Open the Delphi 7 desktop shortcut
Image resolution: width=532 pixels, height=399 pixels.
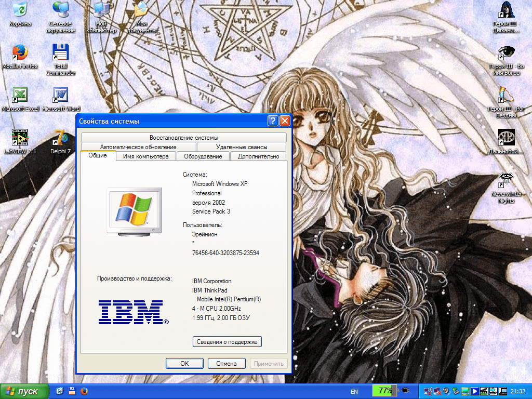coord(61,138)
